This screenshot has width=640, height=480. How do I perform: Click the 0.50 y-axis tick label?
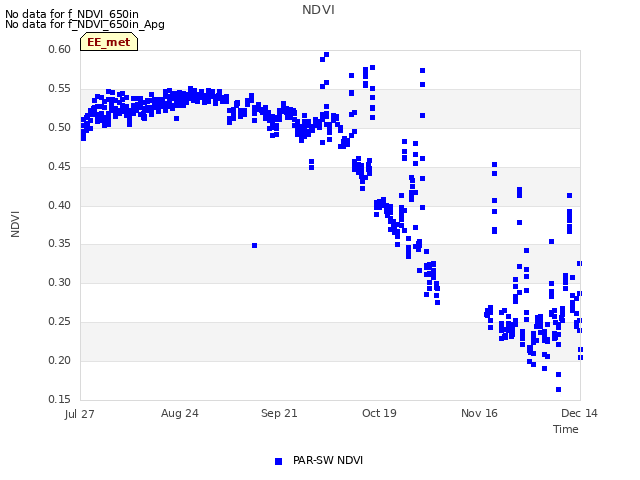60,127
